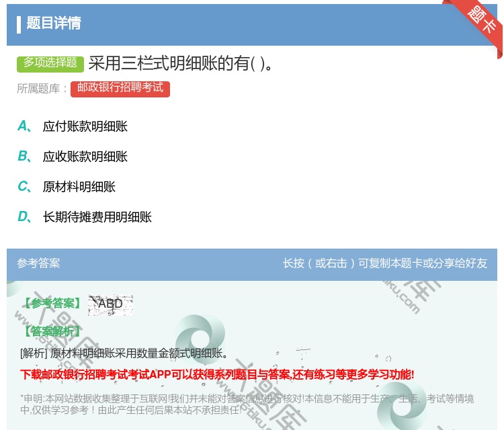Click the grey 申明 disclaimer text
The width and height of the screenshot is (504, 430).
(247, 404)
